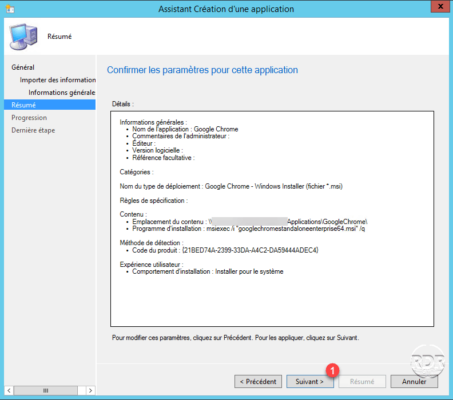The image size is (453, 400).
Task: Select the highlighted Résumé step
Action: (x=50, y=105)
